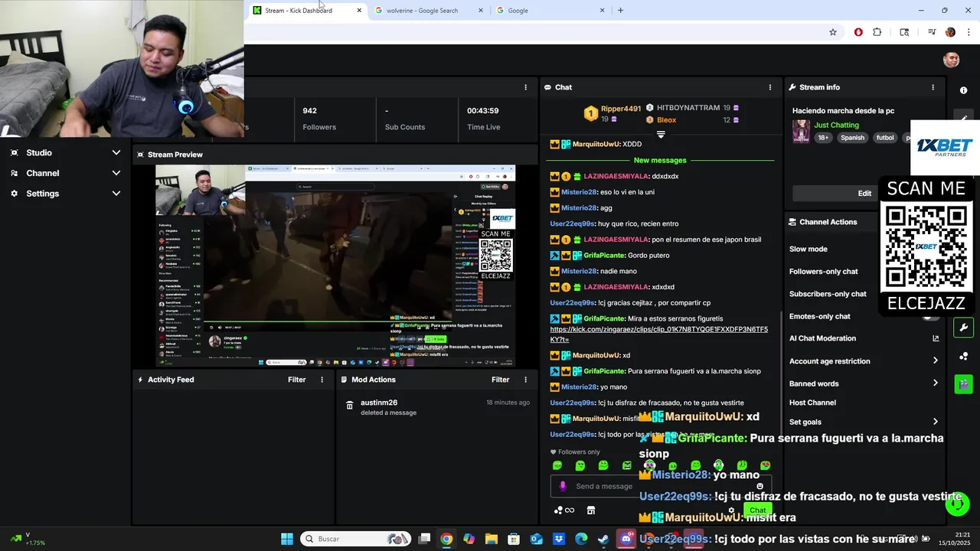
Task: Click the Spanish language tag
Action: 852,138
